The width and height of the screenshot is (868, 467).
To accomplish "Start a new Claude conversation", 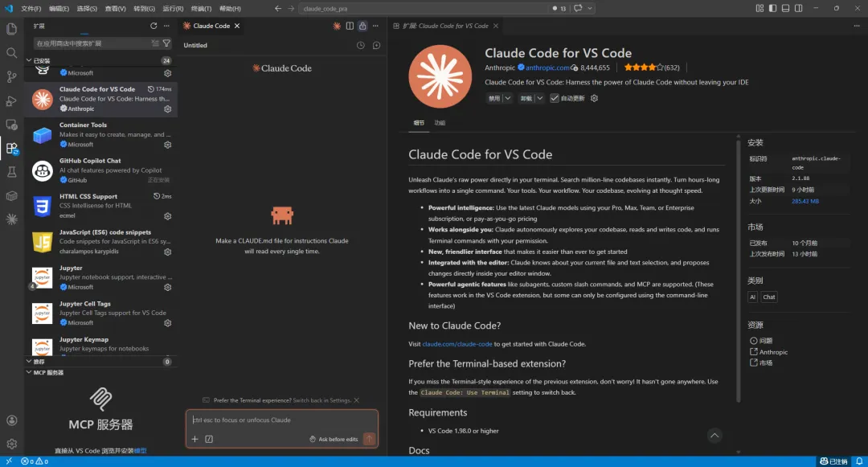I will pos(376,45).
